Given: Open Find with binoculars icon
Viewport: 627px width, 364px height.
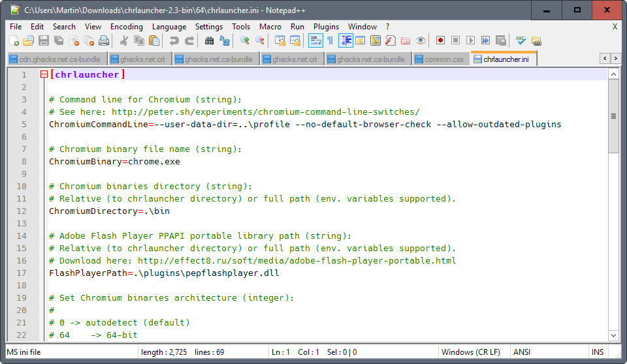Looking at the screenshot, I should 209,40.
